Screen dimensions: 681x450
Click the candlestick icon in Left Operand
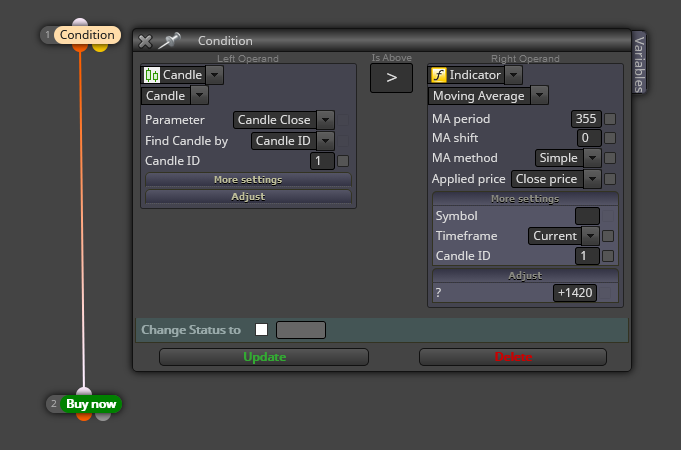pos(152,75)
